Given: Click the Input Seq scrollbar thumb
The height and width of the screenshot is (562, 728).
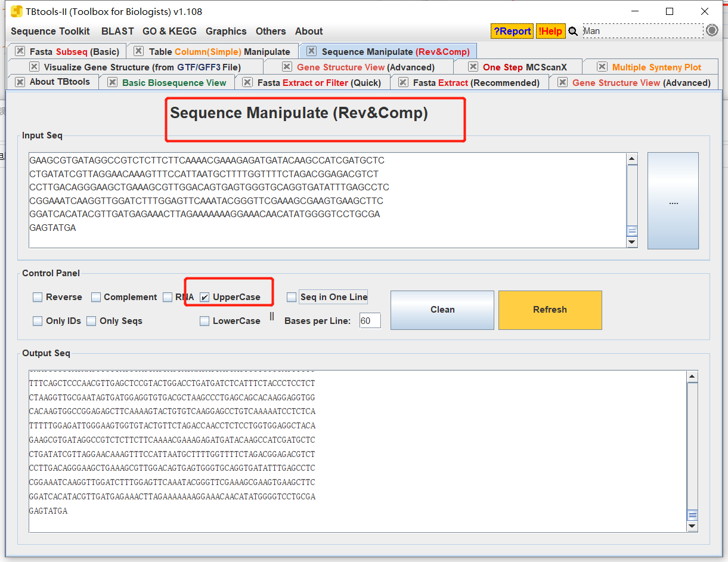Looking at the screenshot, I should [632, 231].
